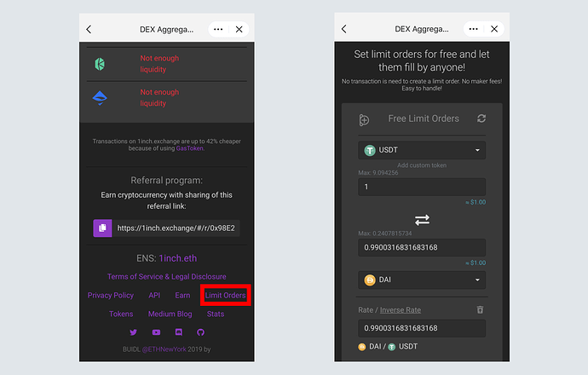Screen dimensions: 588x375
Task: Click the DAI amount field above the DAI dropdown
Action: pos(422,247)
